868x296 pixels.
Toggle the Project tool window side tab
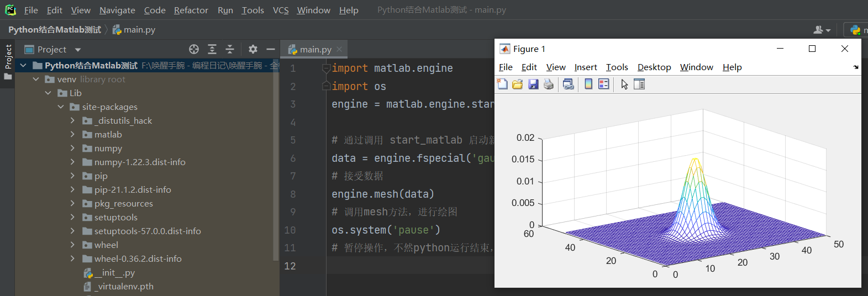[8, 61]
